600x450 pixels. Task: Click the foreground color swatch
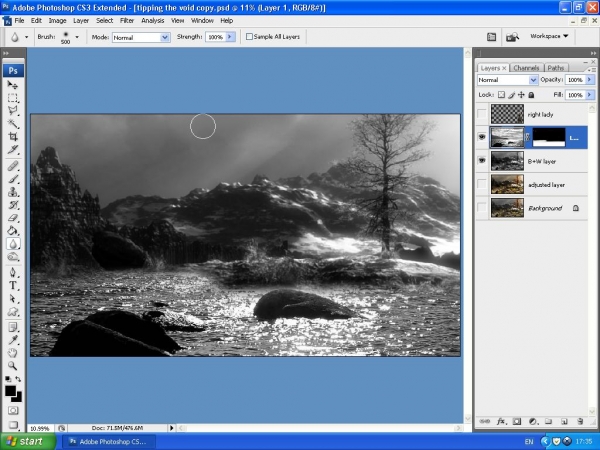(10, 390)
